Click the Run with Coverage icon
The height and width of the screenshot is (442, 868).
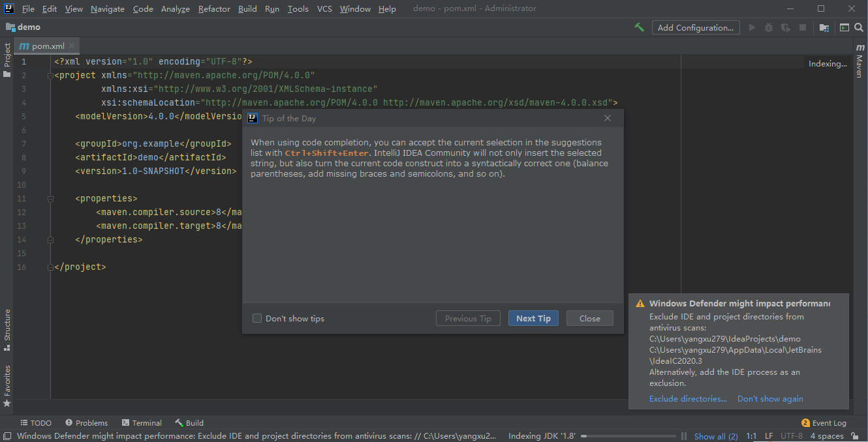[x=786, y=27]
